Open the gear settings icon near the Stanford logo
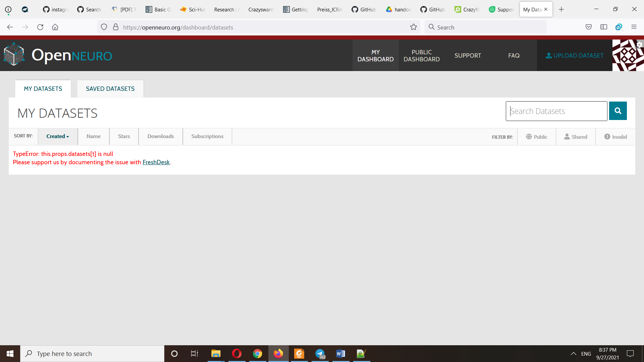 (x=639, y=44)
